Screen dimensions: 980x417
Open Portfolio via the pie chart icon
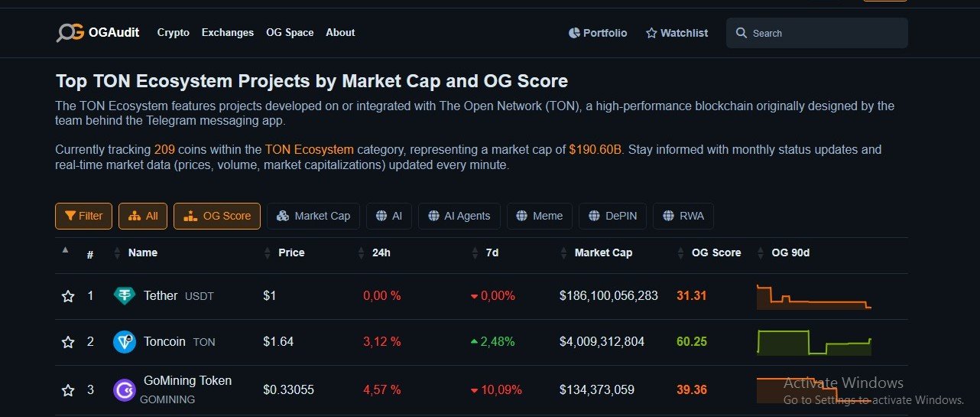point(574,33)
